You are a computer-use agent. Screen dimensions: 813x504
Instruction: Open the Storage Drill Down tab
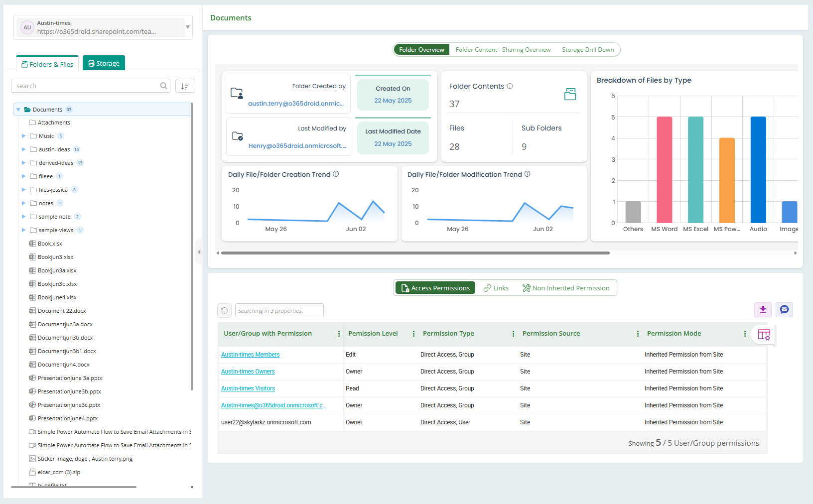click(588, 49)
